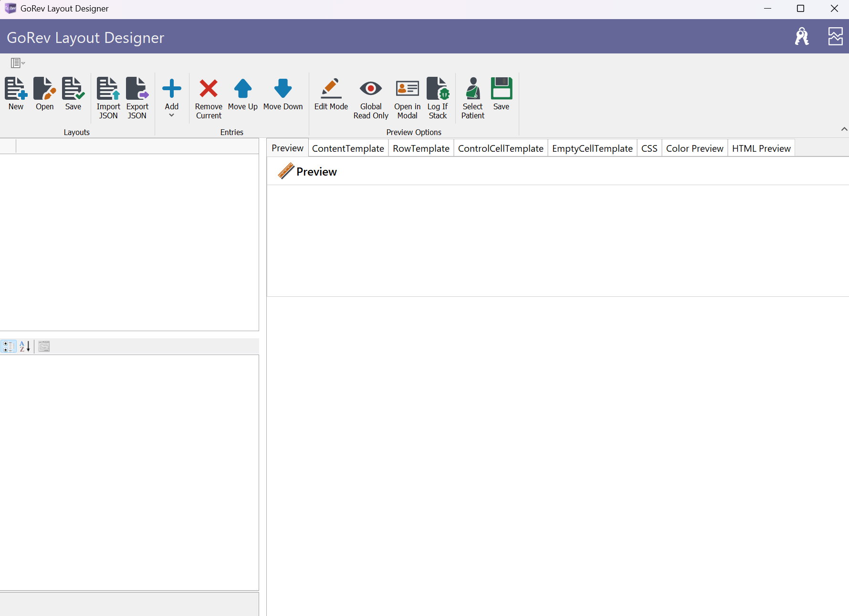Toggle Edit Mode
Screen dimensions: 849x616
click(x=331, y=94)
